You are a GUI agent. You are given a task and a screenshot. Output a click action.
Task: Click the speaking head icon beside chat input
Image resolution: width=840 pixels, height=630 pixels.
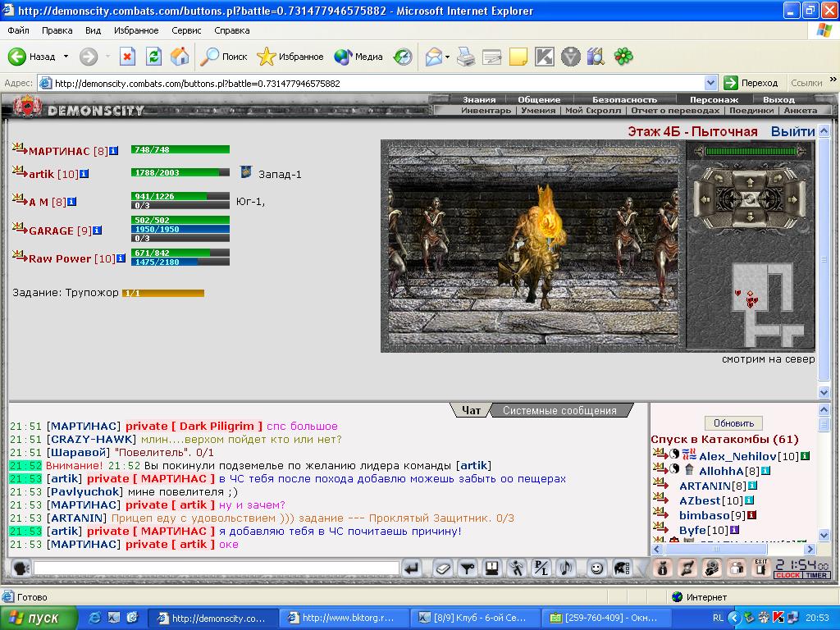pyautogui.click(x=20, y=568)
